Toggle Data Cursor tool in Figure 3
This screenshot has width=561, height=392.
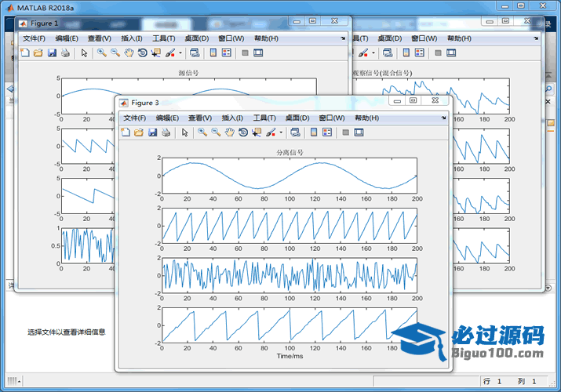coord(257,132)
